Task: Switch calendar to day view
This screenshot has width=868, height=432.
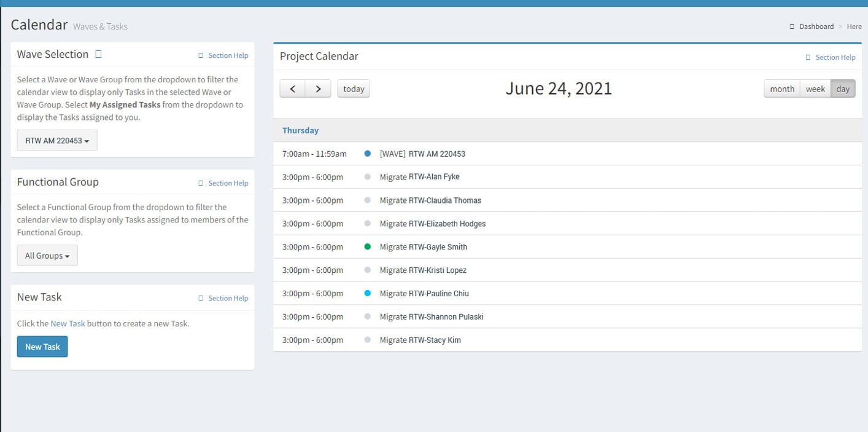Action: point(843,88)
